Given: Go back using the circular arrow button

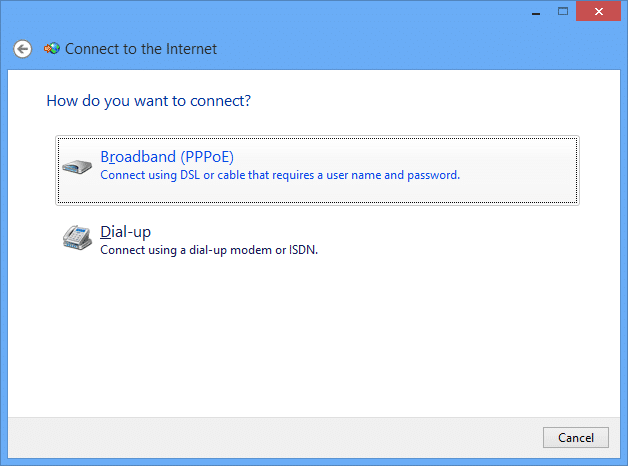Looking at the screenshot, I should tap(22, 49).
